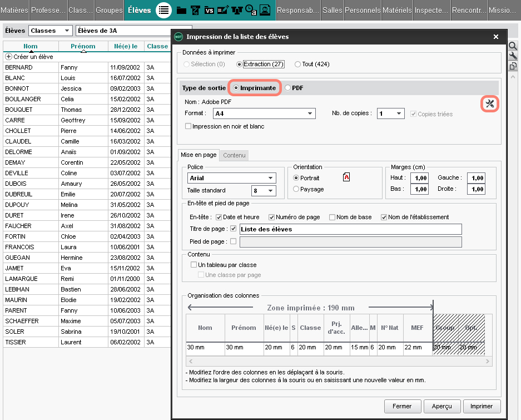Screen dimensions: 521x420
Task: Click the magnifier search icon at right edge
Action: click(513, 46)
